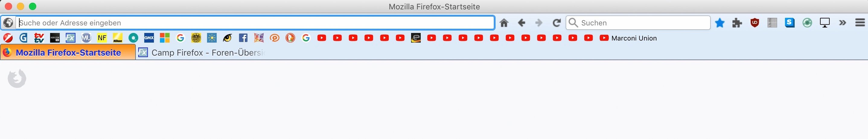Click the back arrow navigation button
Viewport: 868px width, 139px height.
521,23
